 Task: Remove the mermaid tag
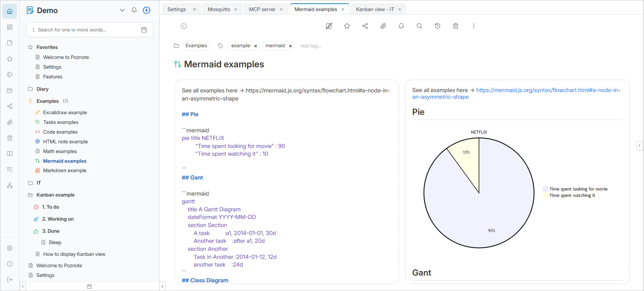click(x=290, y=46)
